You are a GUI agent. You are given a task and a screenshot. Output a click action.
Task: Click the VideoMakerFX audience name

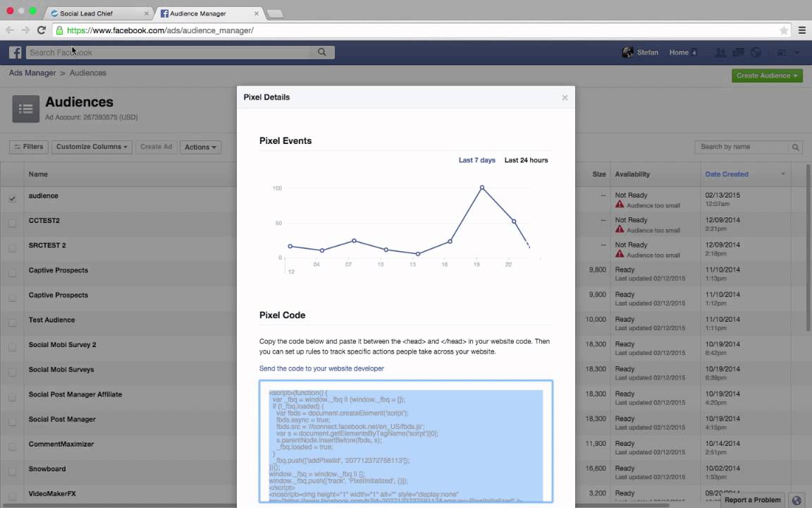pos(52,494)
